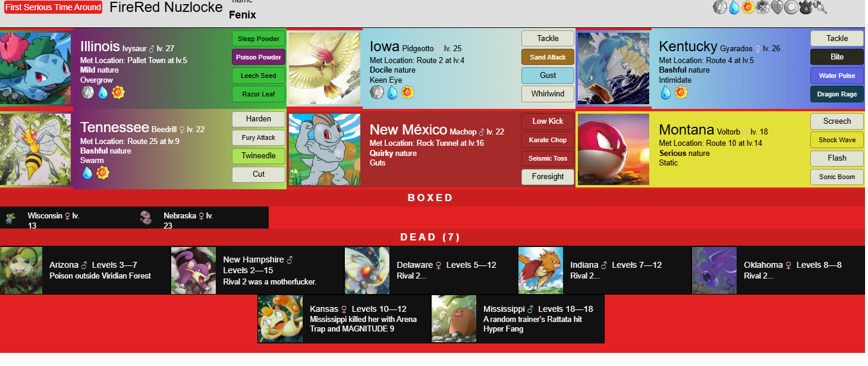
Task: Select Tennessee's Twineedle move
Action: pos(259,156)
